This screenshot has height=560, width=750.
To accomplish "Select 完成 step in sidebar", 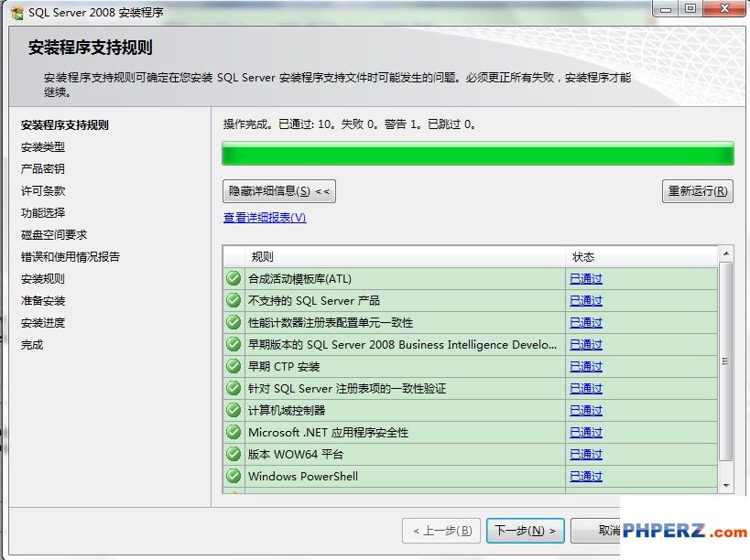I will click(32, 345).
